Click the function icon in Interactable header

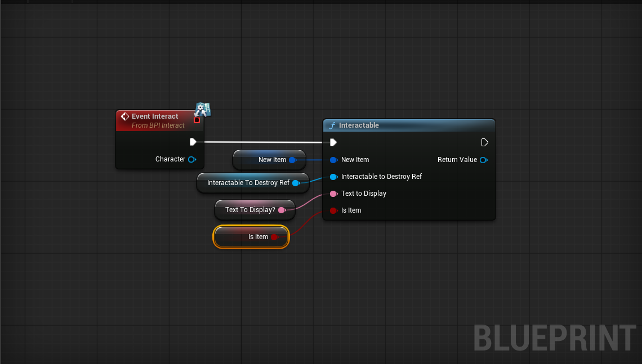332,125
